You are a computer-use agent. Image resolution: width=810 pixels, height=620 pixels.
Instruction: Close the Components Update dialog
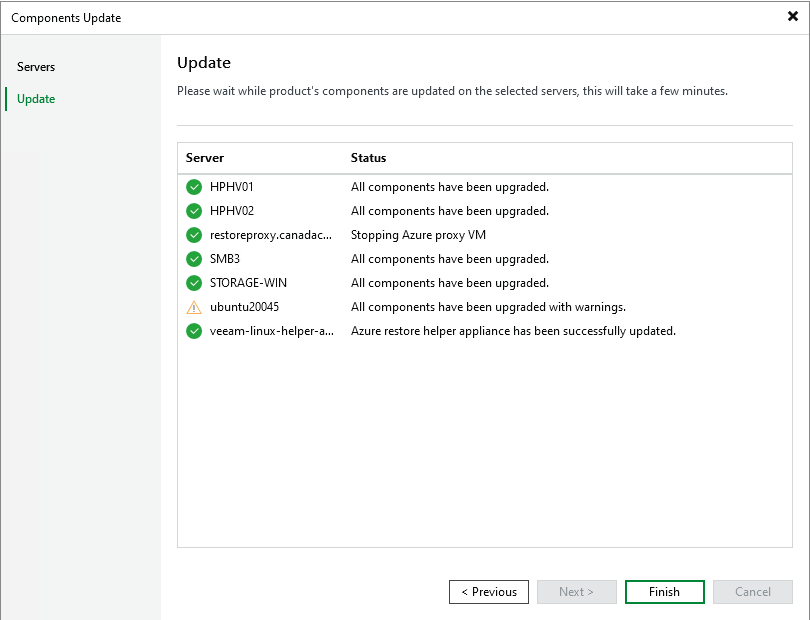click(x=793, y=17)
